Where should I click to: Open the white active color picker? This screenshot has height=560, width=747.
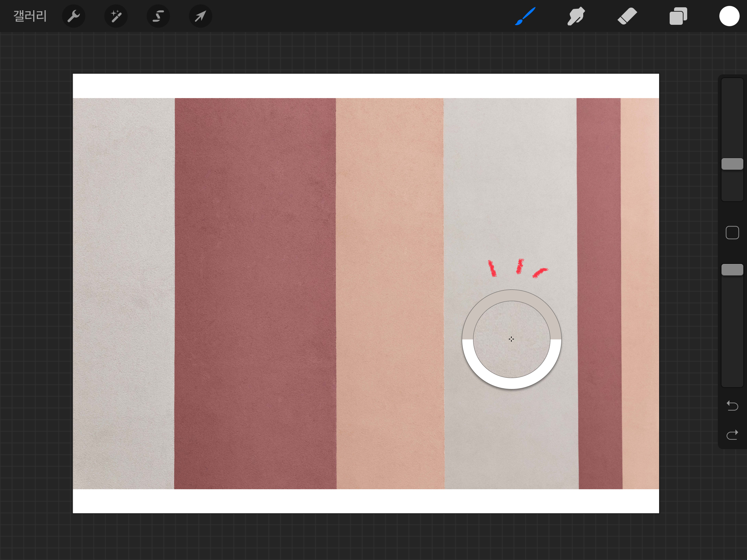729,16
